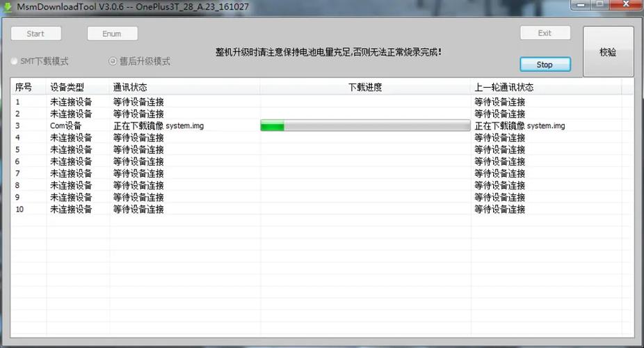Click the Exit button
Viewport: 644px width, 348px height.
coord(545,33)
